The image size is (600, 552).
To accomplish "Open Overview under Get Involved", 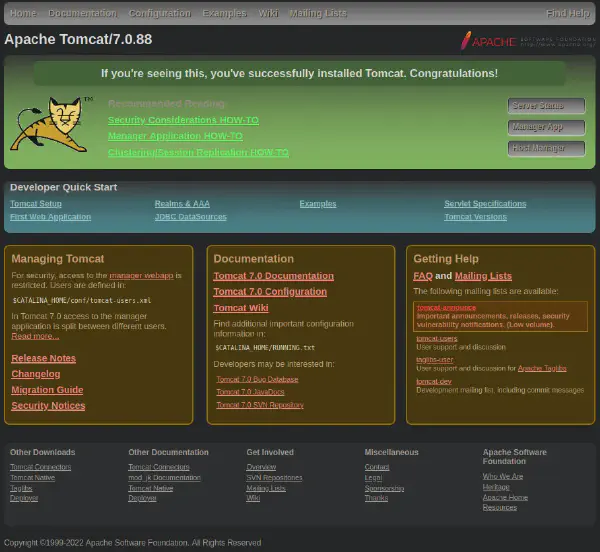I will click(261, 467).
